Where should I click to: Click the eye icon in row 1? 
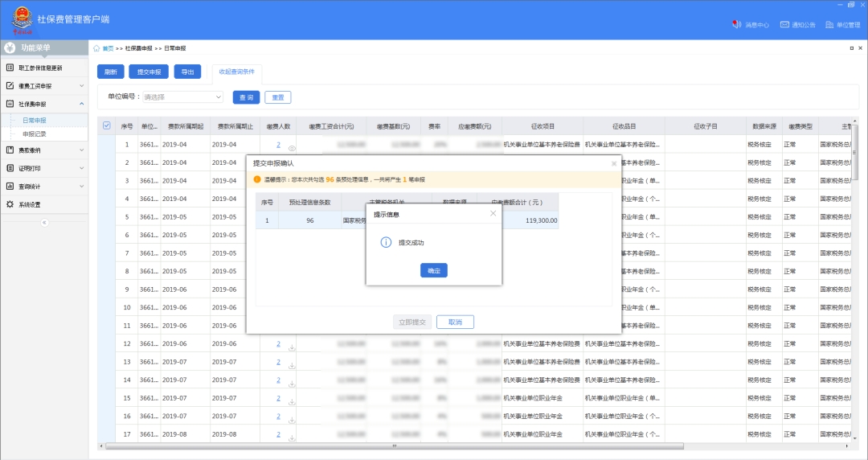coord(292,148)
